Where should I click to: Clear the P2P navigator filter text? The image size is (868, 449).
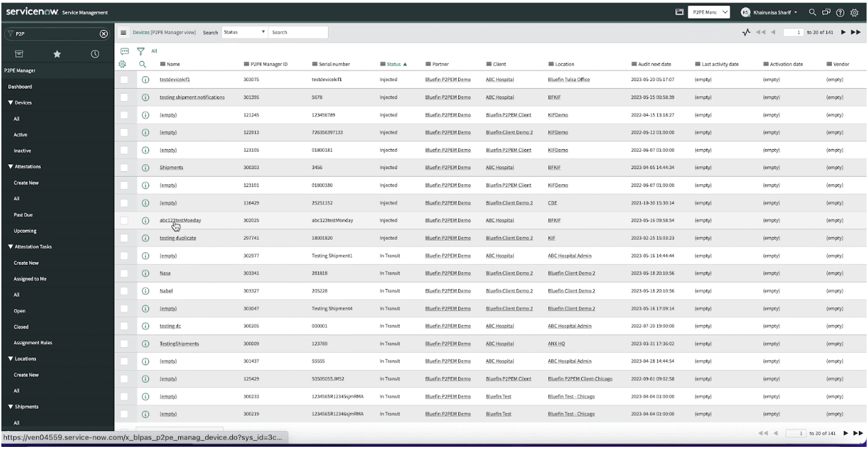coord(103,33)
